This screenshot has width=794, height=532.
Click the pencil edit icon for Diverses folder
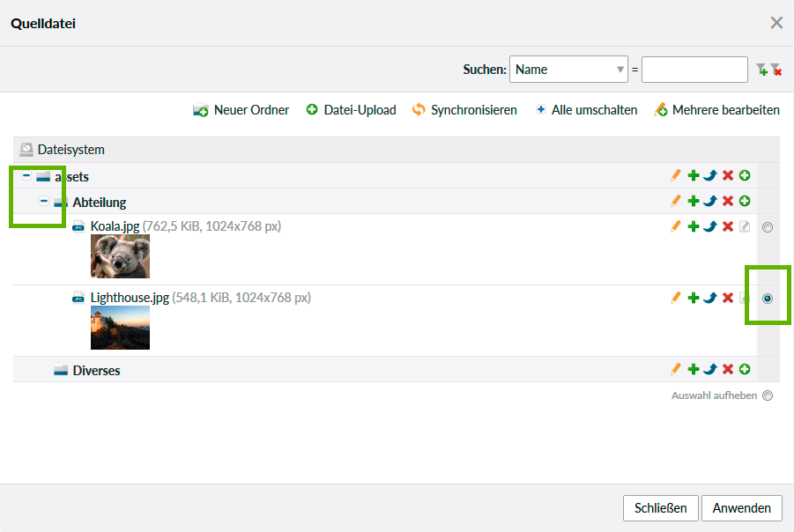pos(676,370)
